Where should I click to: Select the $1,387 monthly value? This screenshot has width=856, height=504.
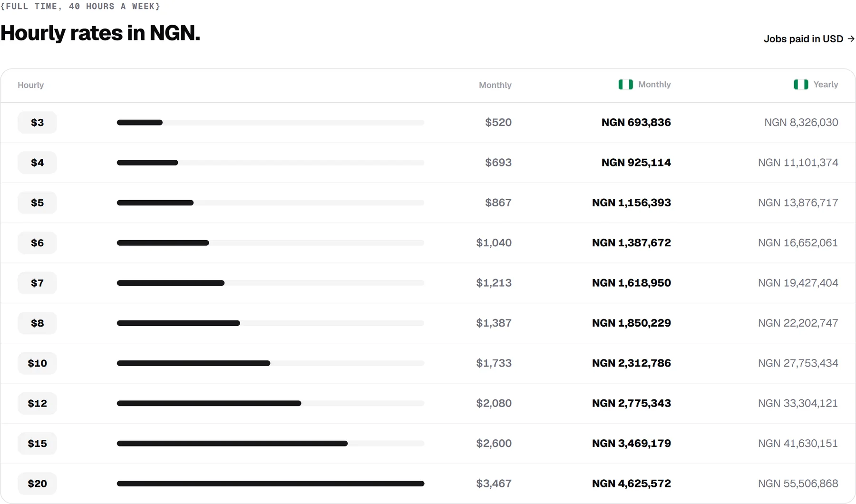[494, 323]
